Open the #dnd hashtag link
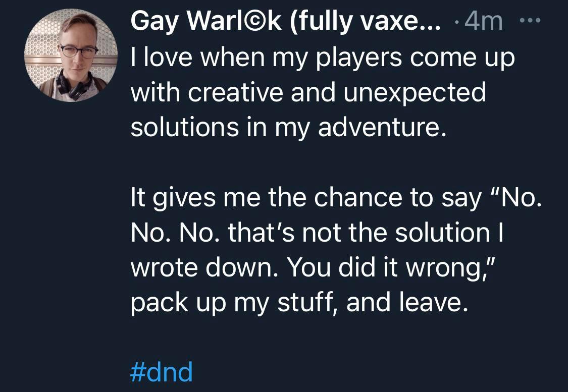The image size is (568, 392). point(162,372)
